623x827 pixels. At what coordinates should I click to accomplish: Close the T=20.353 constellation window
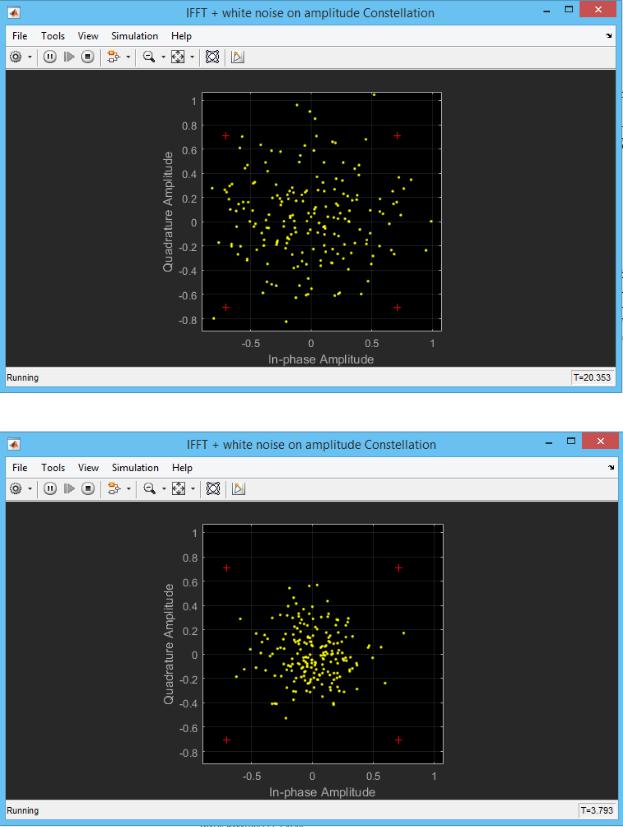coord(598,9)
